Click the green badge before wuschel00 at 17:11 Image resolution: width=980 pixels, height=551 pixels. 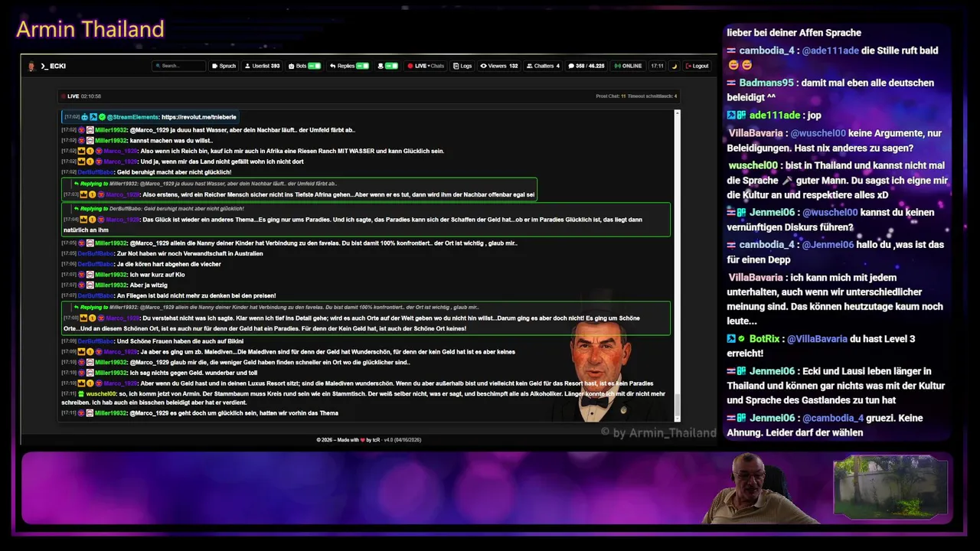(81, 393)
